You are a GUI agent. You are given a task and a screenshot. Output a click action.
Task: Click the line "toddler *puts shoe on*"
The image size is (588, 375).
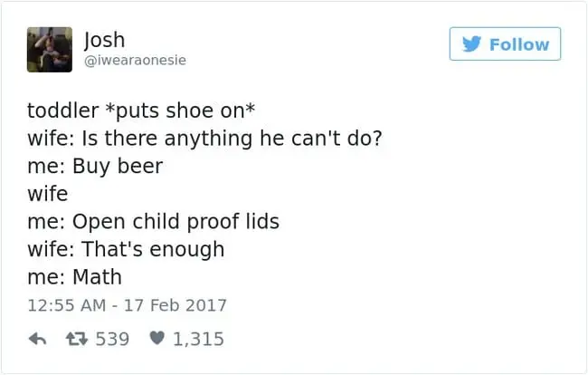tap(141, 111)
